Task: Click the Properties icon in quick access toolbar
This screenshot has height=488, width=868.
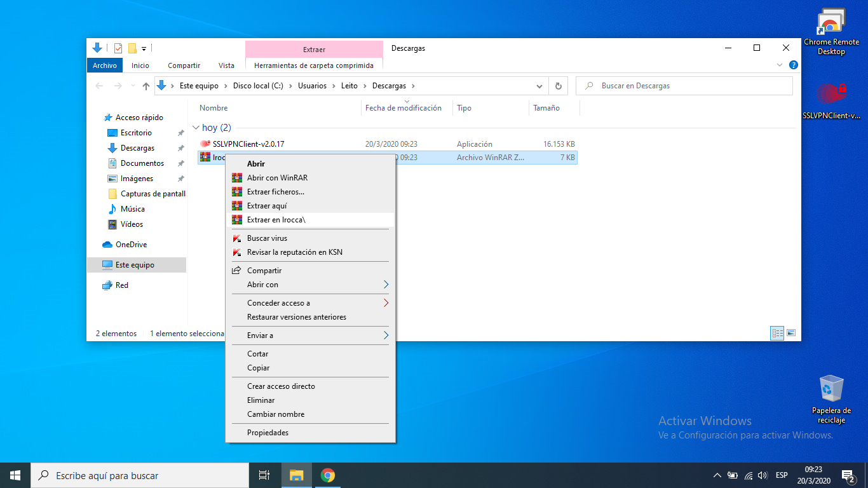Action: (118, 48)
